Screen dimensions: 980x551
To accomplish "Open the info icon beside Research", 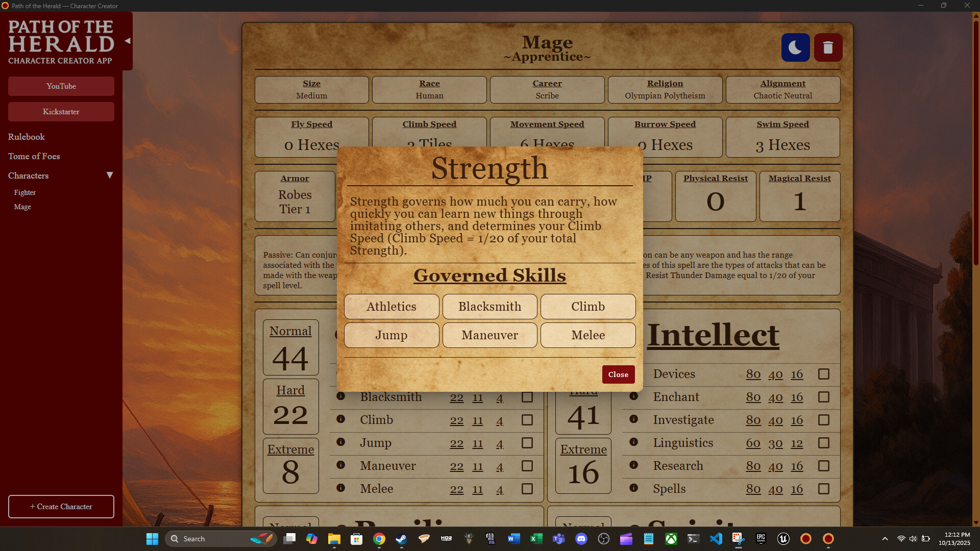I will pos(634,465).
